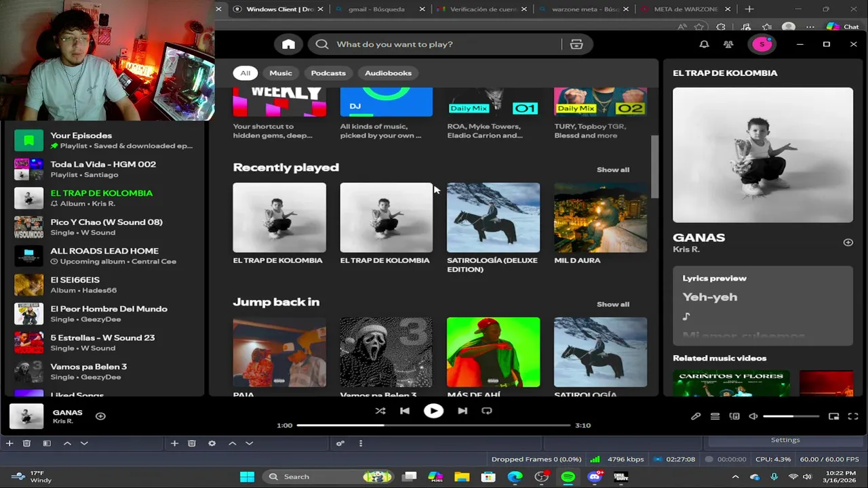Open SATIROLOGÍA (DELUXE EDITION) recently played cover

493,218
